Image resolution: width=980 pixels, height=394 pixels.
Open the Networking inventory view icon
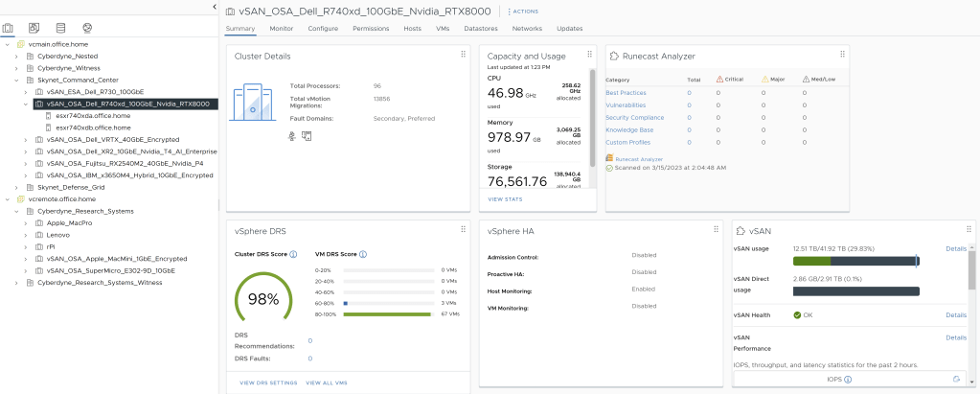pos(87,28)
